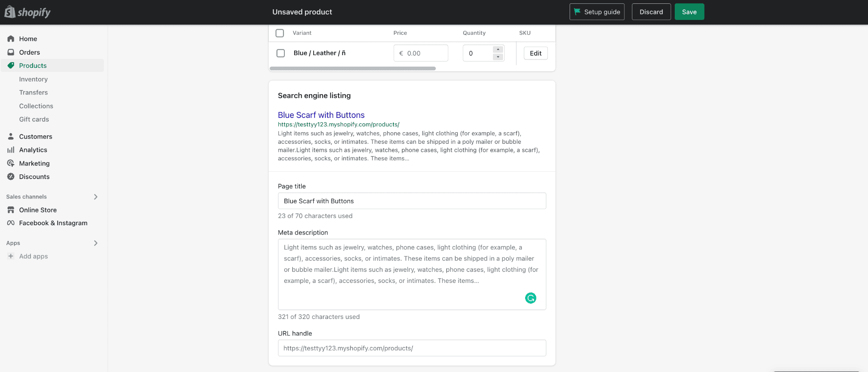Click the Products tag icon
This screenshot has height=372, width=868.
click(x=11, y=65)
